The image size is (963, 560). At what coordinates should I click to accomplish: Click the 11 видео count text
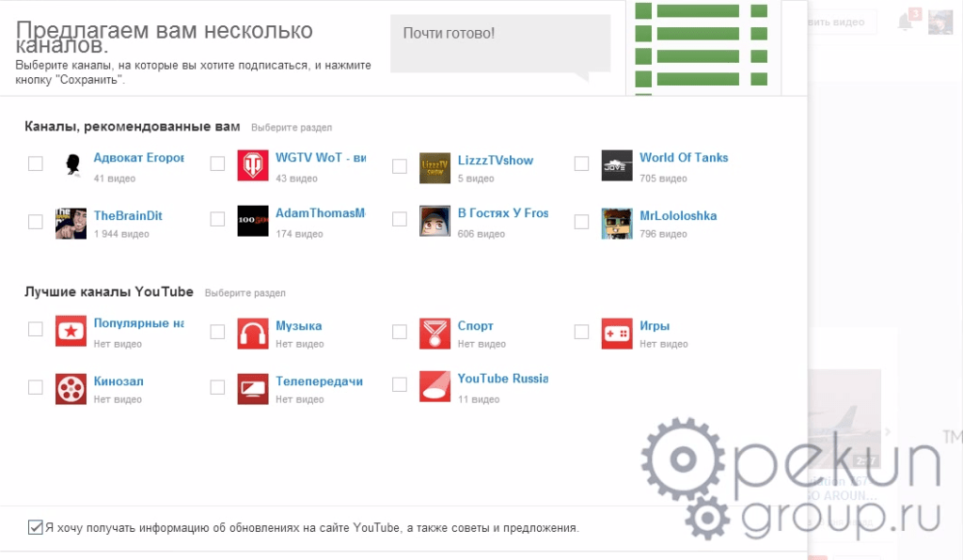point(479,399)
